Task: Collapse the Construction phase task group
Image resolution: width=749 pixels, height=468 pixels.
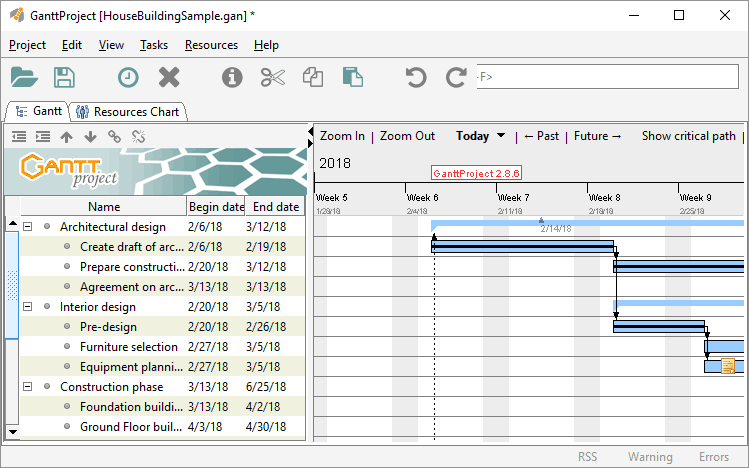Action: point(27,387)
